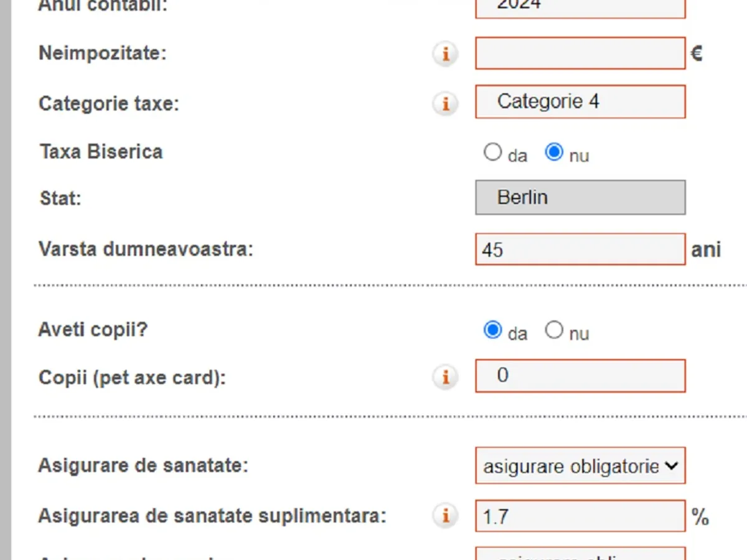Click the 'Aveti copii?' label text
This screenshot has height=560, width=747.
pyautogui.click(x=93, y=329)
